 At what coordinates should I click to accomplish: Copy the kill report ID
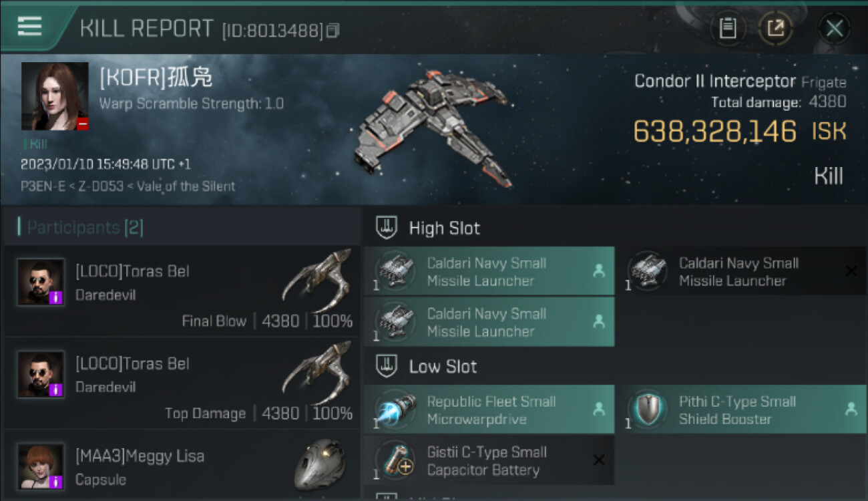pyautogui.click(x=333, y=30)
